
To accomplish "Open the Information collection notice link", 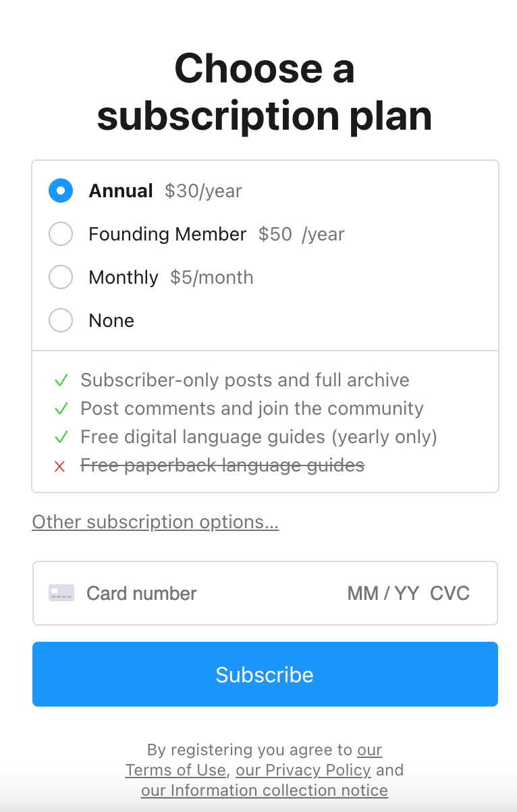I will (x=265, y=790).
